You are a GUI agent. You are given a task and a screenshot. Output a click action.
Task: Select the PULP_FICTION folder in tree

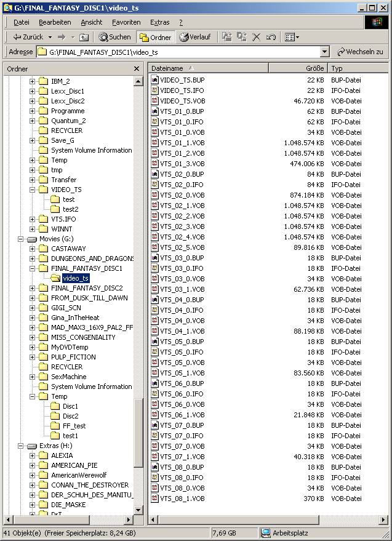[x=73, y=357]
